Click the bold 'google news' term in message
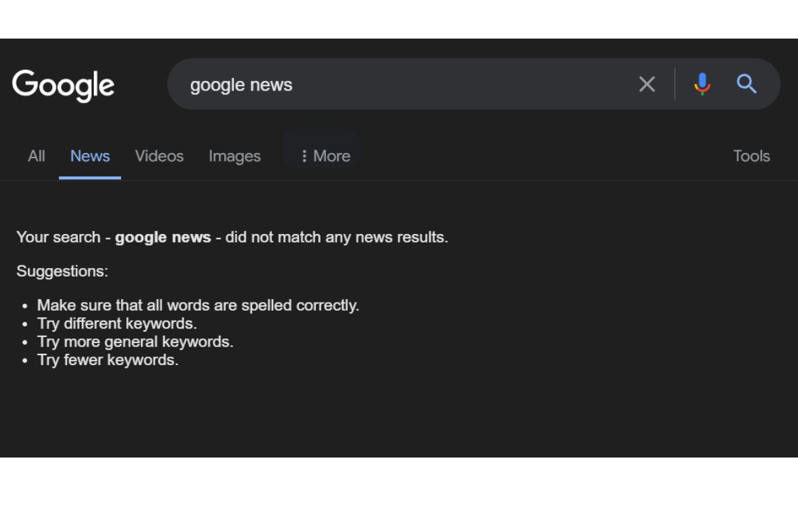The height and width of the screenshot is (532, 798). [163, 237]
